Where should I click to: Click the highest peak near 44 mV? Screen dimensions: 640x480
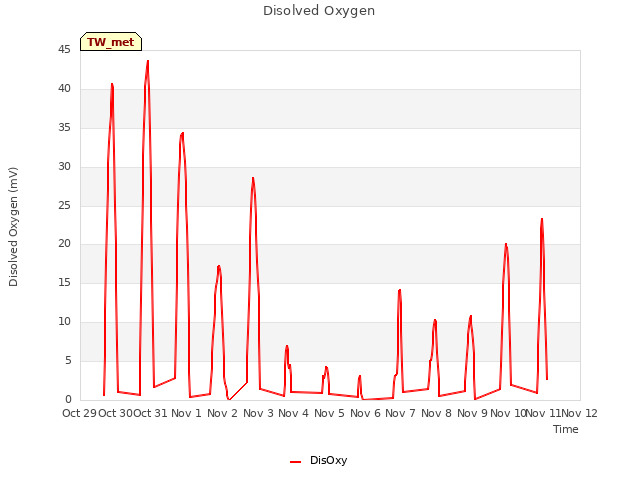(x=148, y=61)
